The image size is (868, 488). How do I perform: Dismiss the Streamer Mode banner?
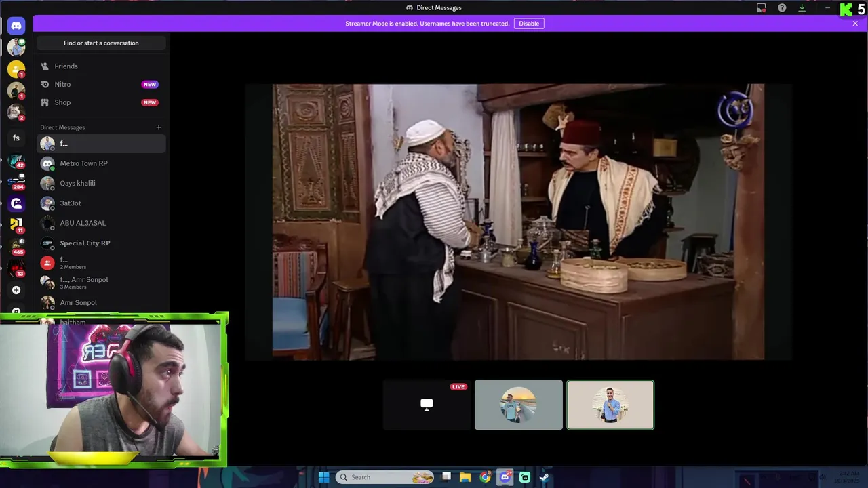[855, 24]
